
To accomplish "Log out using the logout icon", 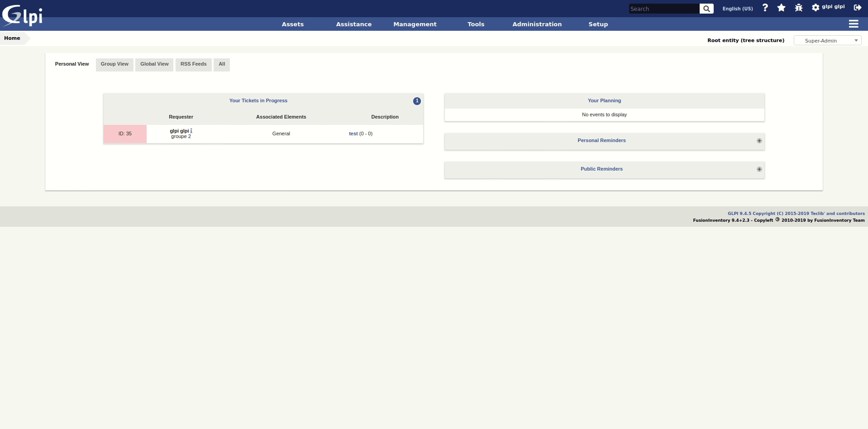I will pyautogui.click(x=858, y=8).
